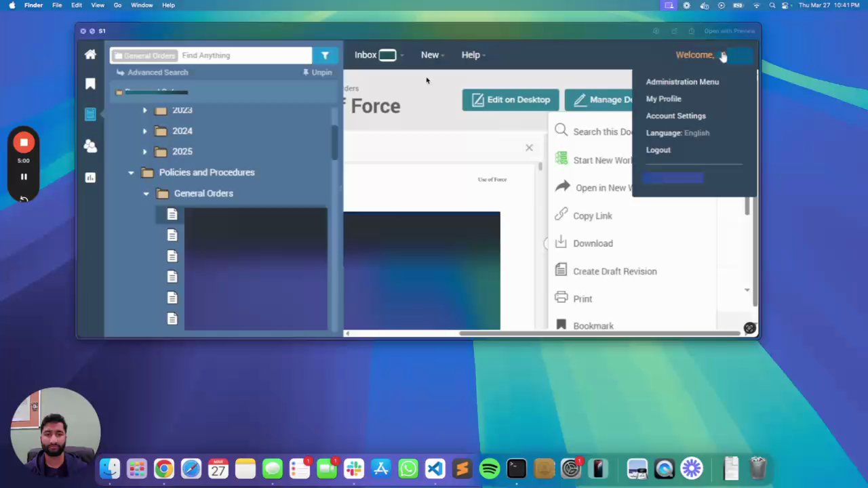Open the macOS Window menu
The width and height of the screenshot is (868, 488).
142,5
